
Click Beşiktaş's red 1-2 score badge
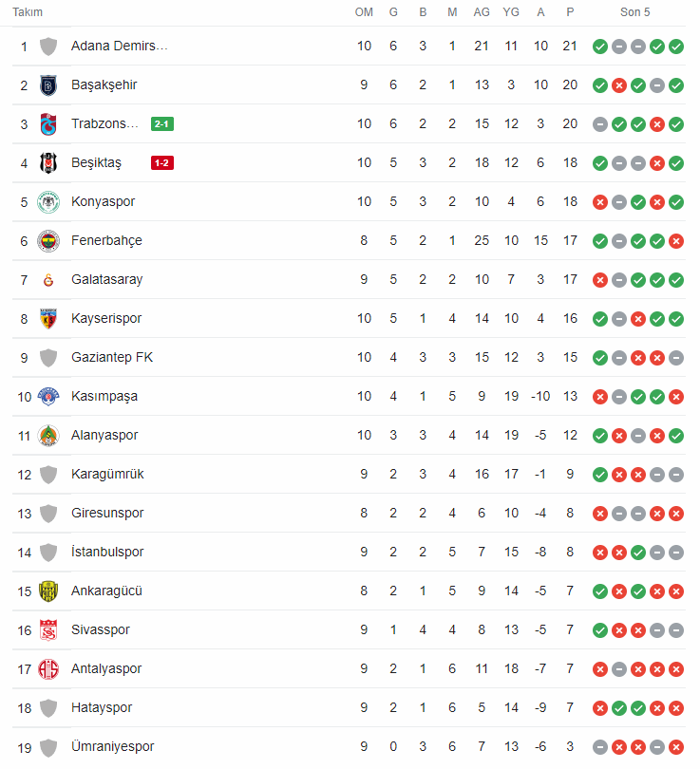[161, 163]
